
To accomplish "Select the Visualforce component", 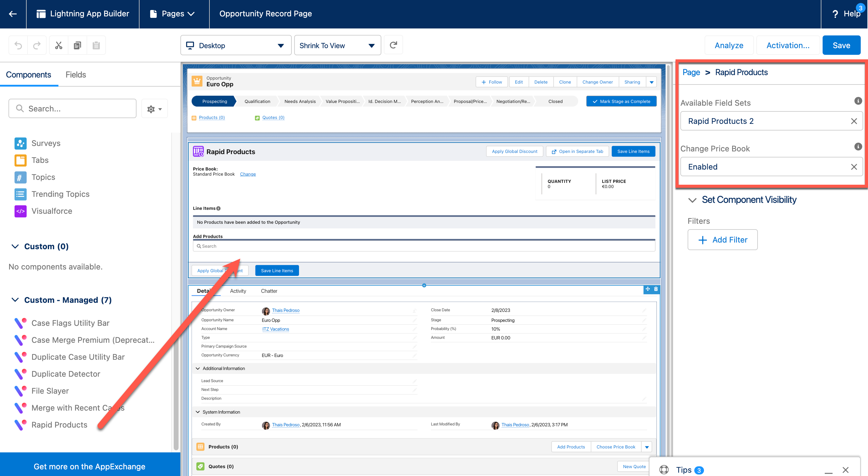I will coord(43,211).
